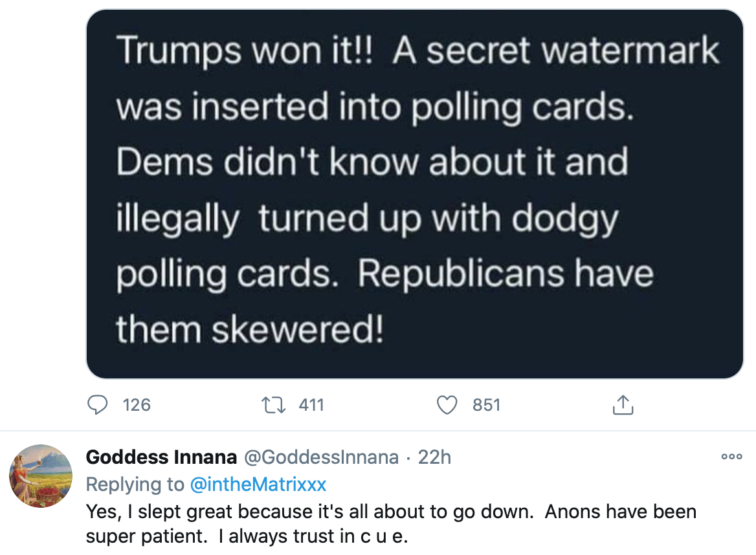Like the tweet with the heart icon

[447, 405]
